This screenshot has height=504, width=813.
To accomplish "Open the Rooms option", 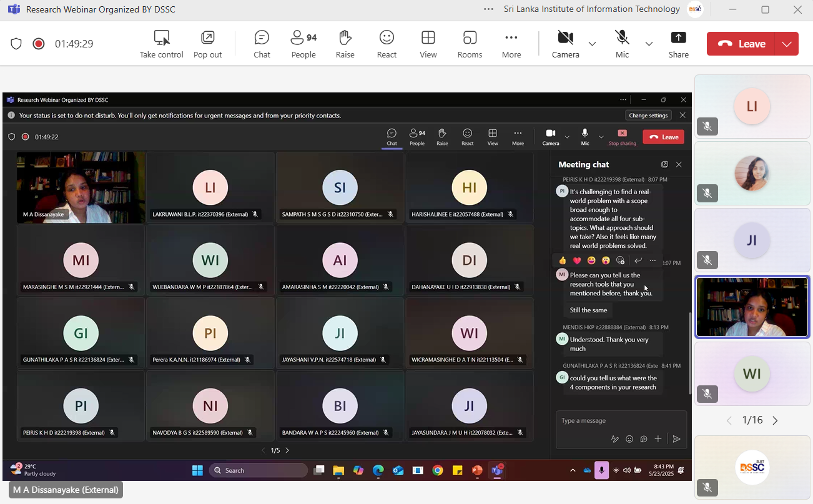I will click(470, 44).
